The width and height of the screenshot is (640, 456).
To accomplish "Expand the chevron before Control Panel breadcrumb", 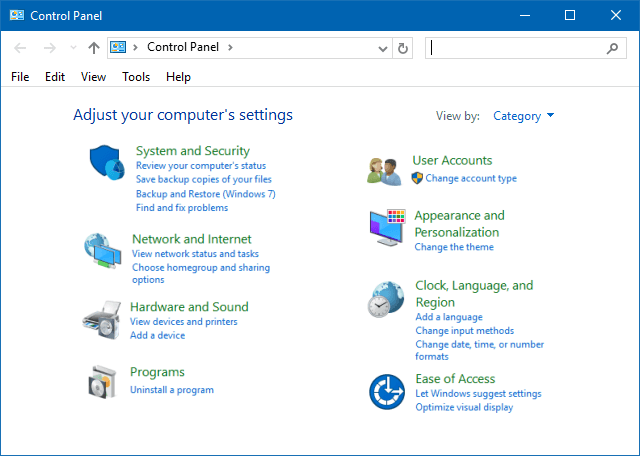I will coord(136,47).
